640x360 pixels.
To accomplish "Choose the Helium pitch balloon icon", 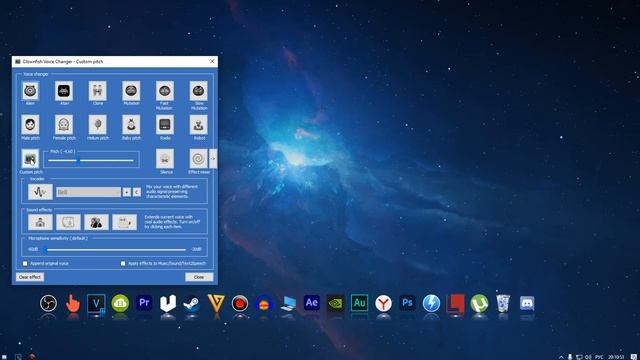I will point(98,124).
